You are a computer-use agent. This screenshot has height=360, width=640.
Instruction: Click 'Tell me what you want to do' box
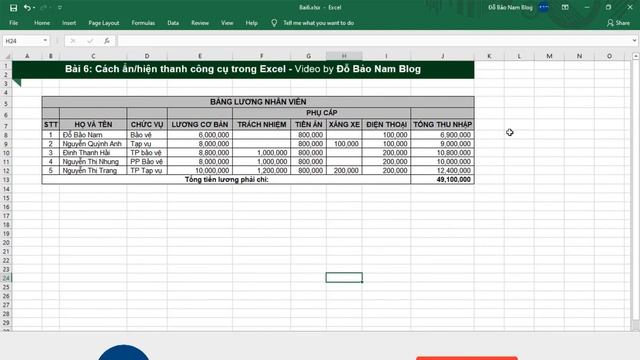[319, 23]
